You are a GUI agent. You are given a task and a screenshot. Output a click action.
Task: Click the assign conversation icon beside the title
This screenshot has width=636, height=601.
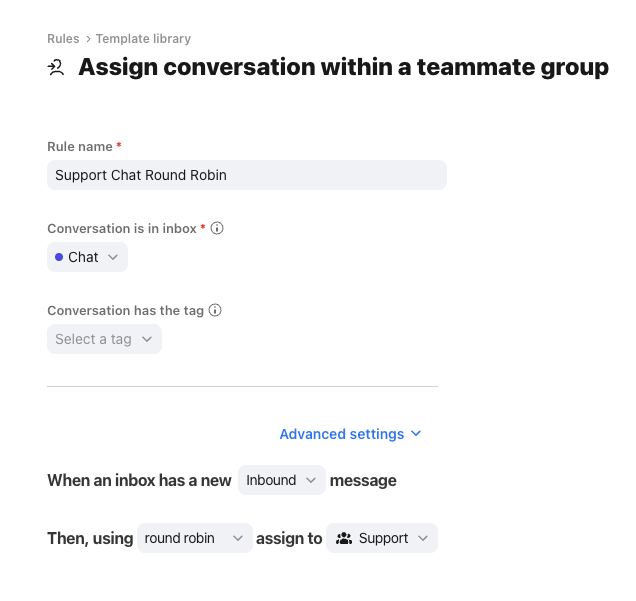tap(56, 68)
